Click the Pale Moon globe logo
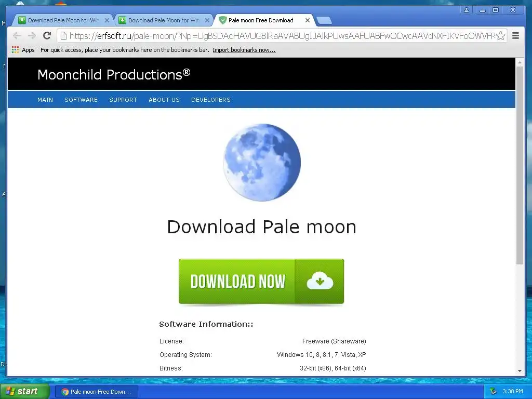This screenshot has height=399, width=532. pos(262,162)
